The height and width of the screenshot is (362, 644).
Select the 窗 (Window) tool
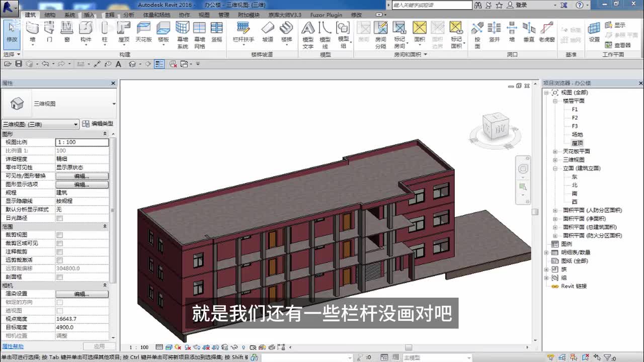click(x=67, y=32)
